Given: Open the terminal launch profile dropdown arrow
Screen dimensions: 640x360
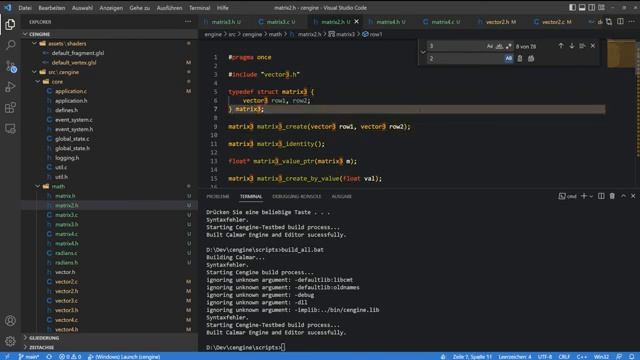Looking at the screenshot, I should click(591, 197).
